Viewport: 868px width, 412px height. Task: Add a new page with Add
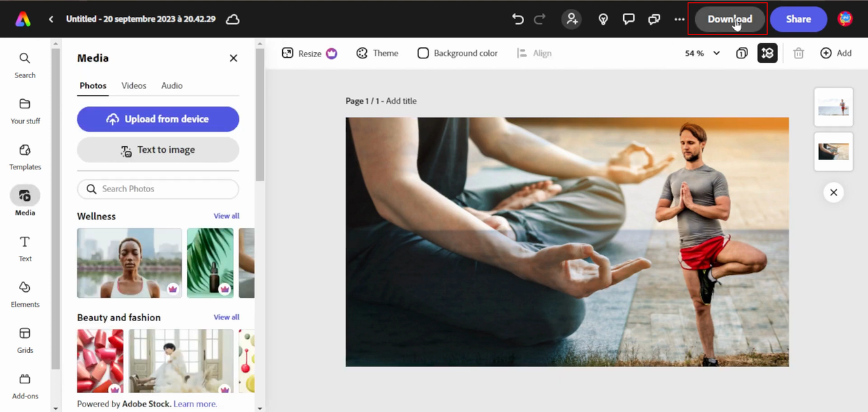tap(835, 53)
